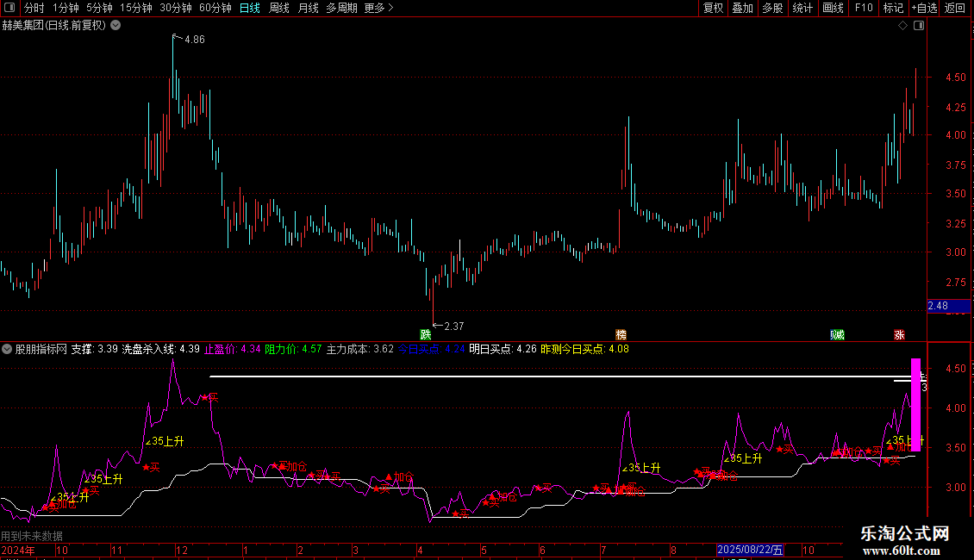Click the 复权 button in toolbar
The image size is (974, 560).
coord(713,8)
